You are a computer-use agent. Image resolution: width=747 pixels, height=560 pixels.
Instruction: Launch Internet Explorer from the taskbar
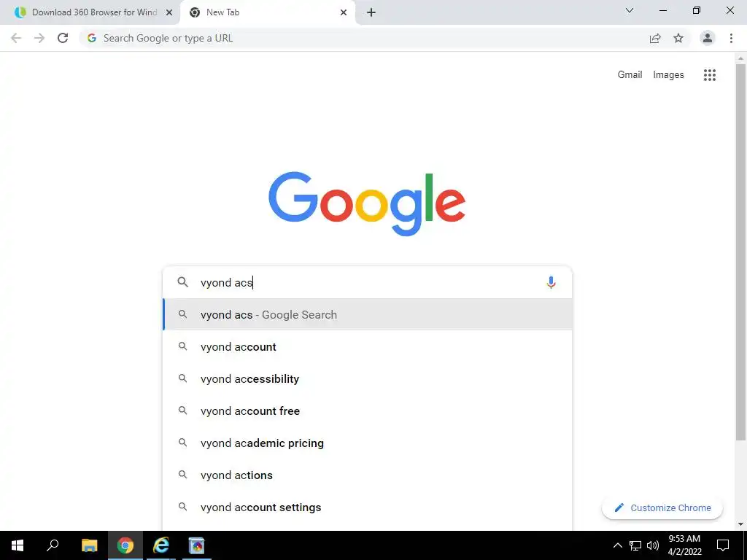(161, 545)
